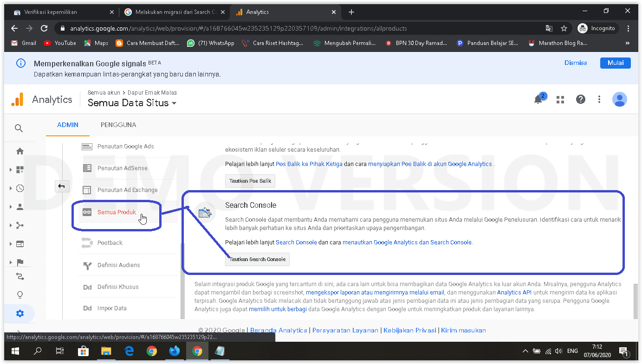Switch to the ADMIN tab
Viewport: 642px width, 364px height.
tap(68, 125)
